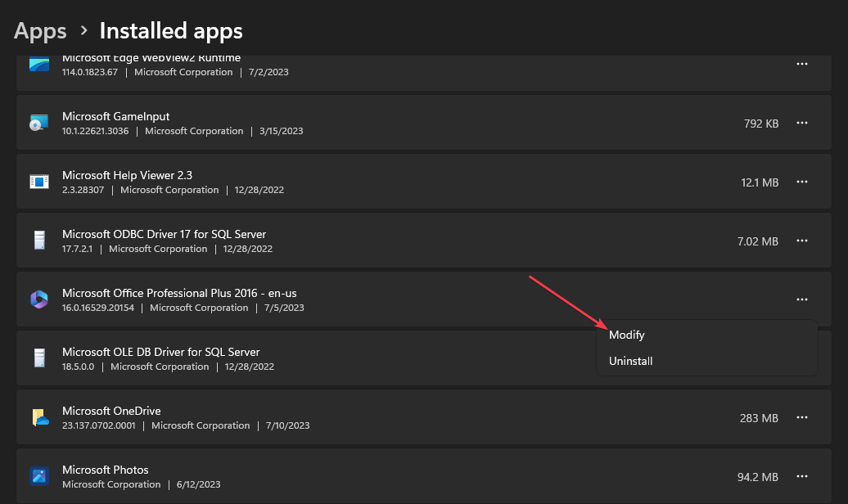Click the Microsoft Photos app icon

pyautogui.click(x=39, y=476)
